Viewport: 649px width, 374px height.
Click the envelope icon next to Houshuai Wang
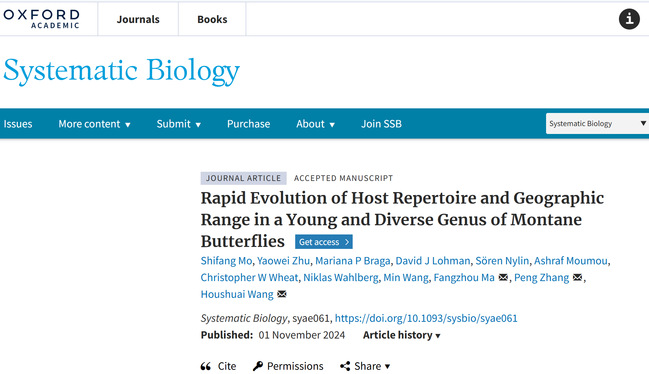click(282, 294)
